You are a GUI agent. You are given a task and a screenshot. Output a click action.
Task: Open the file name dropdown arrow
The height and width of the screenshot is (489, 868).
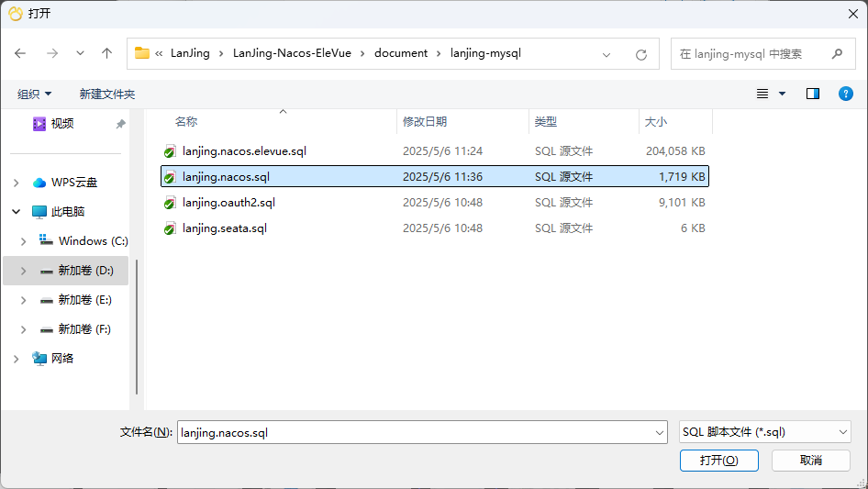click(x=660, y=432)
